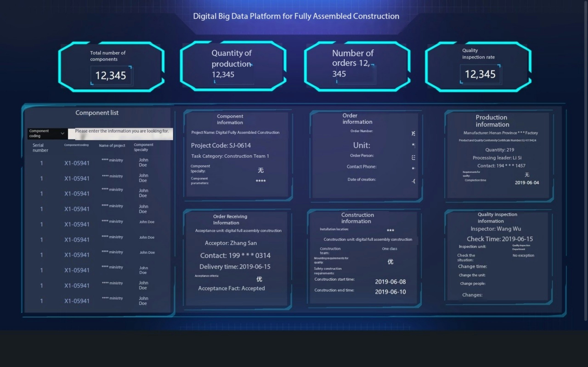Click the Component Specialty column header
This screenshot has height=367, width=588.
[x=143, y=147]
